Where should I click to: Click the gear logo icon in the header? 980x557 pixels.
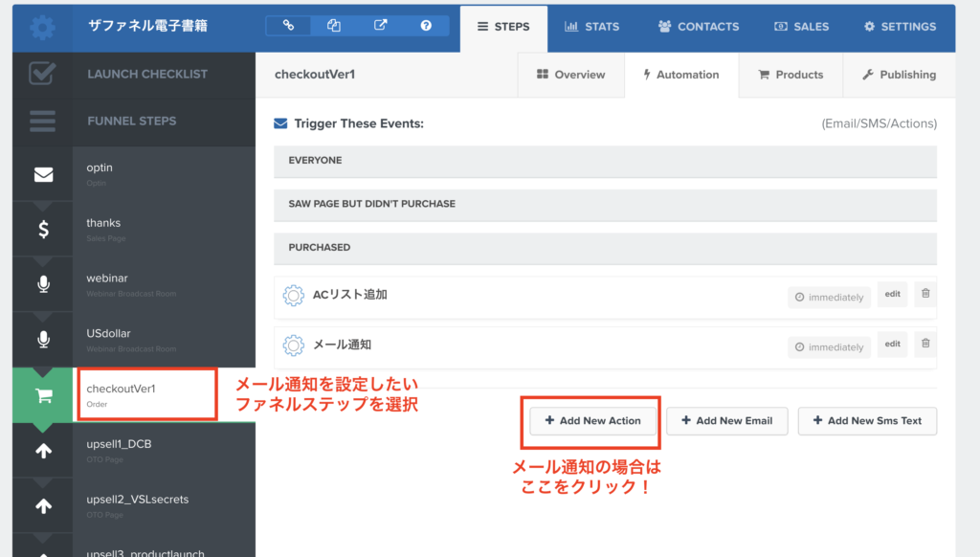coord(42,28)
